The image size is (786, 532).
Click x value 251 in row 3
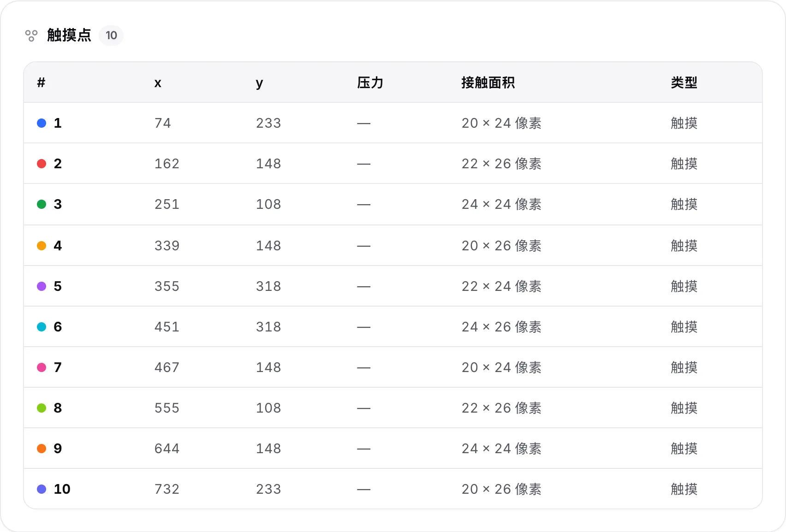coord(167,204)
